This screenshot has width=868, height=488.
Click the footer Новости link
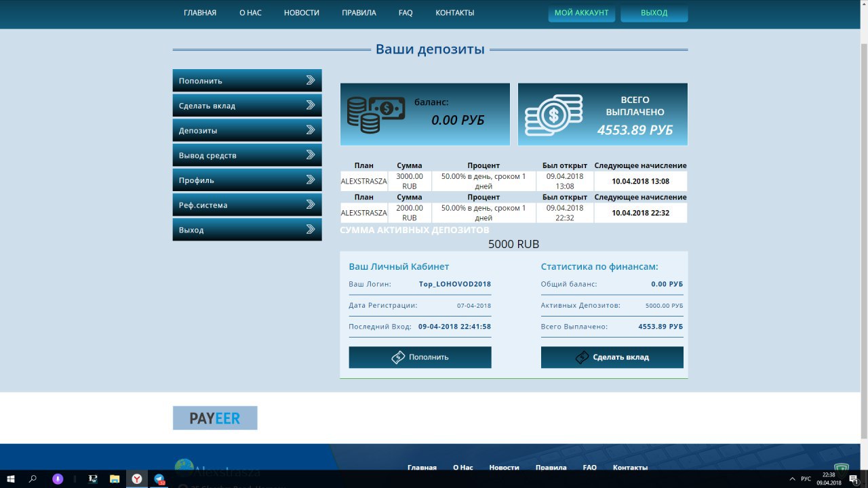[x=504, y=467]
